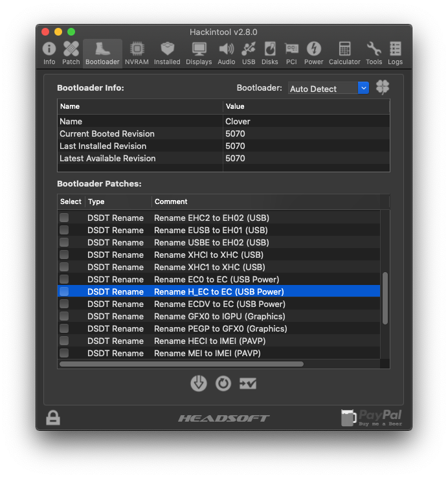Enable Rename XHCI to XHC patch
Image resolution: width=448 pixels, height=478 pixels.
64,255
